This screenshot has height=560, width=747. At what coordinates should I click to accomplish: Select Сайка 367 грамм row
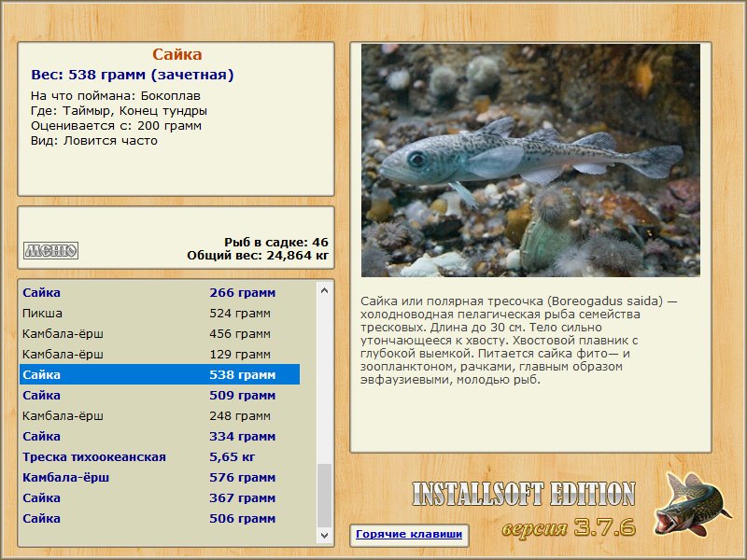click(160, 497)
